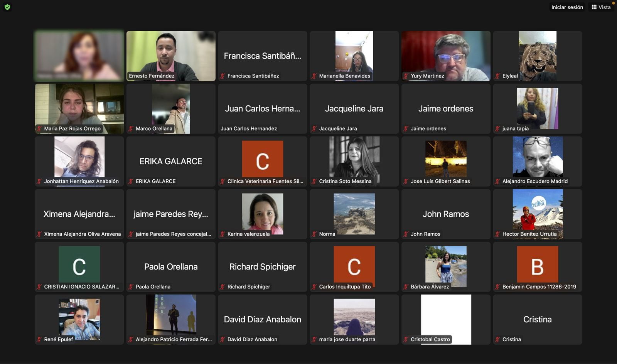Click muted mic icon next to ERIKA GALARCE
This screenshot has width=617, height=364.
click(131, 181)
